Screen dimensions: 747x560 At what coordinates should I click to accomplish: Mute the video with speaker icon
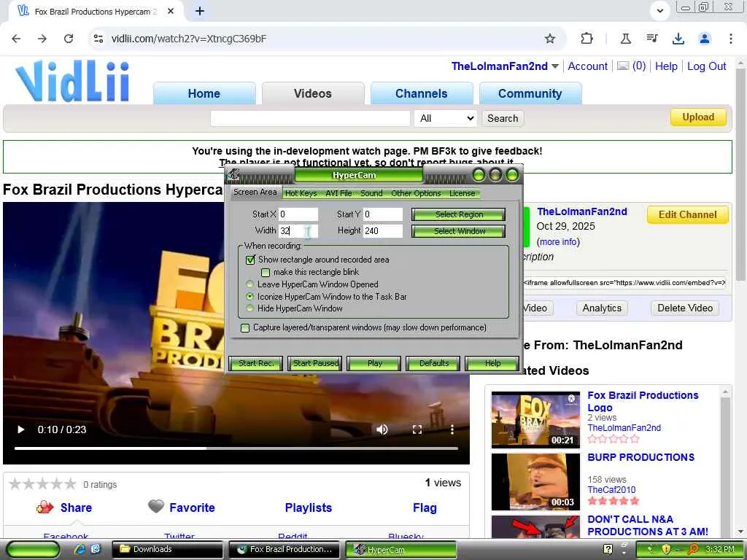click(382, 429)
